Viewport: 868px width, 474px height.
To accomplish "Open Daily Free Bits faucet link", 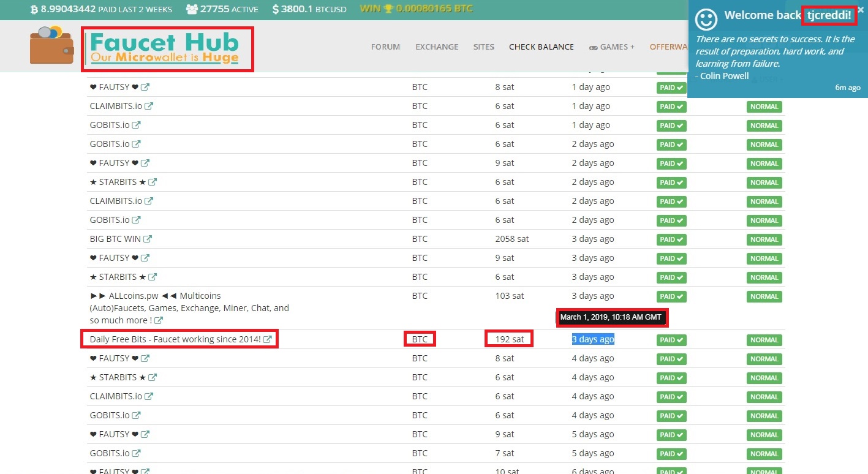I will [x=175, y=339].
